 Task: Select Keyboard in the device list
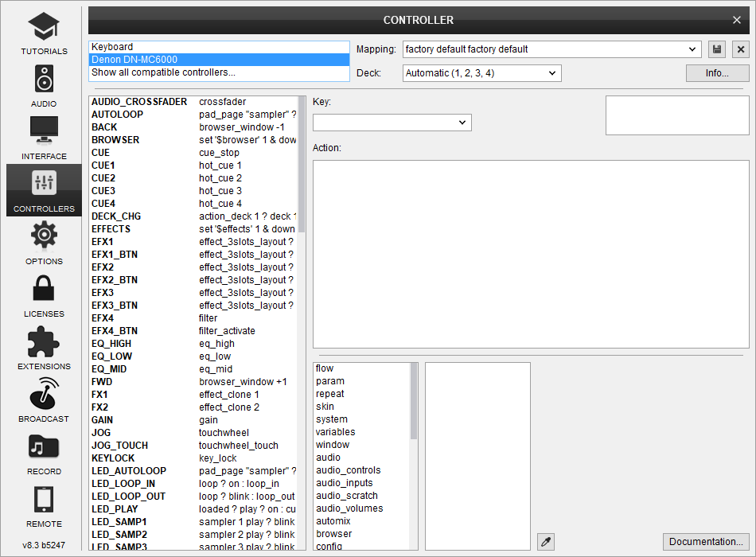click(x=113, y=47)
